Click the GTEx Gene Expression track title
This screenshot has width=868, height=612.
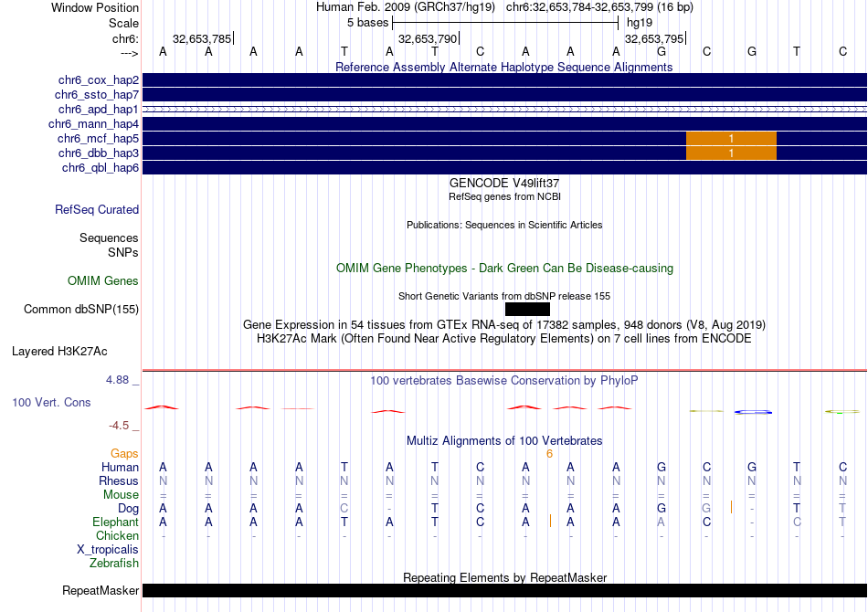pos(504,325)
